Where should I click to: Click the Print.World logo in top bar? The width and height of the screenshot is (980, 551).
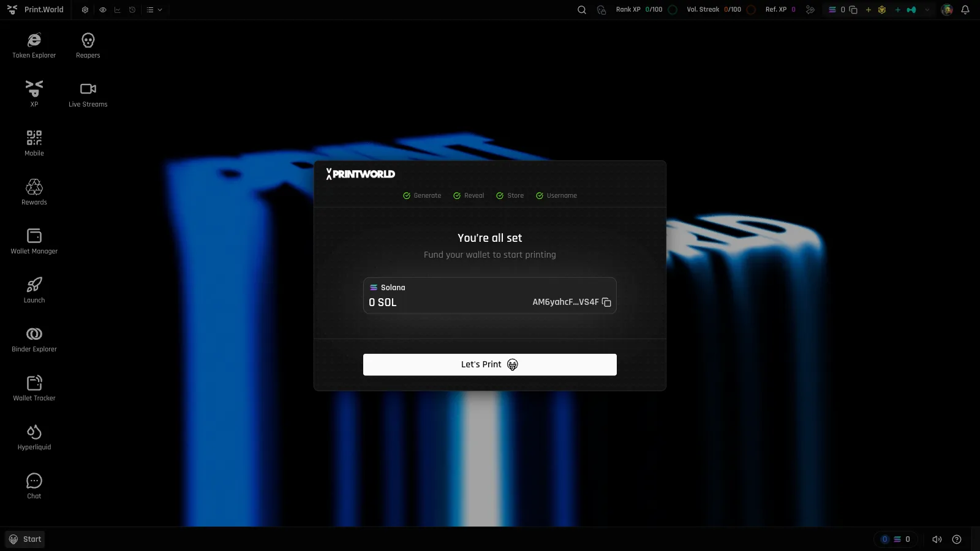click(x=36, y=10)
